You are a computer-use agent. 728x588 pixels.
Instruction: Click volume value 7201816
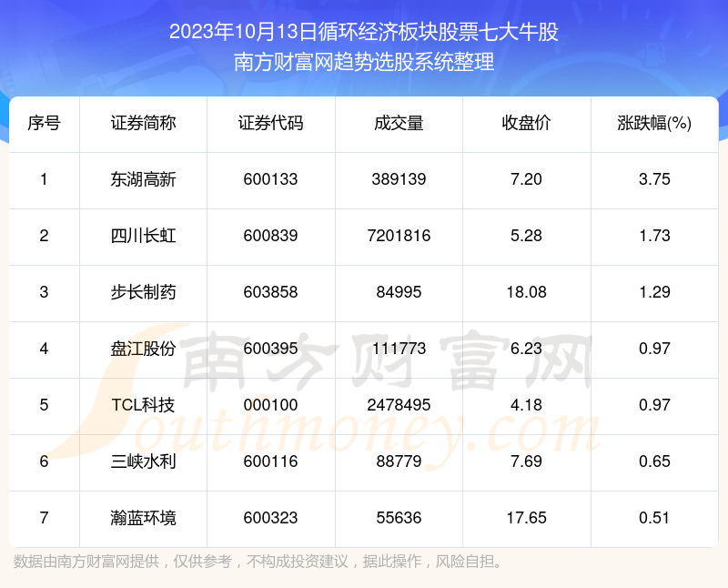pyautogui.click(x=399, y=236)
